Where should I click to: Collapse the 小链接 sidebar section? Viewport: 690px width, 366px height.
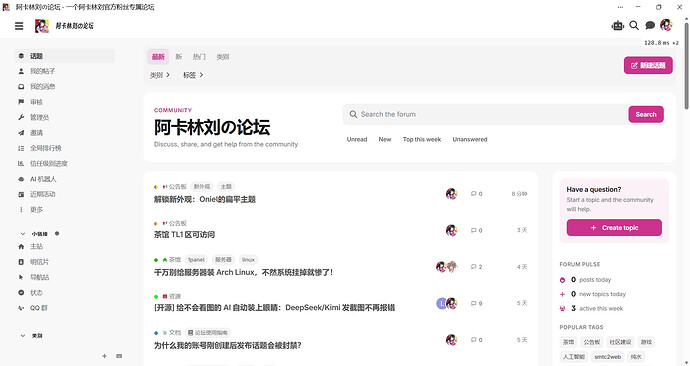(34, 234)
